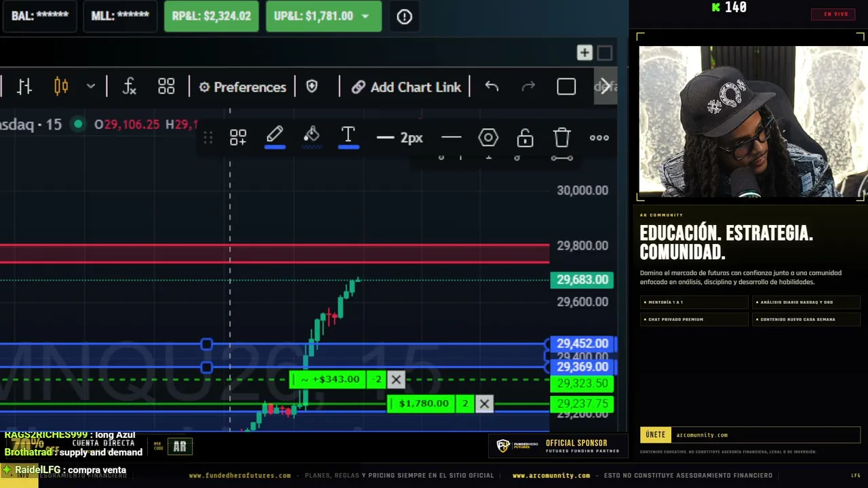Click the FundedHero Futures sponsor logo

coord(518,445)
